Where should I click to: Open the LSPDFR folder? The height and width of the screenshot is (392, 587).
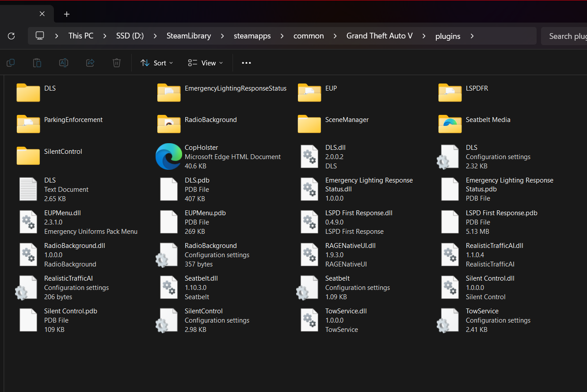[450, 92]
